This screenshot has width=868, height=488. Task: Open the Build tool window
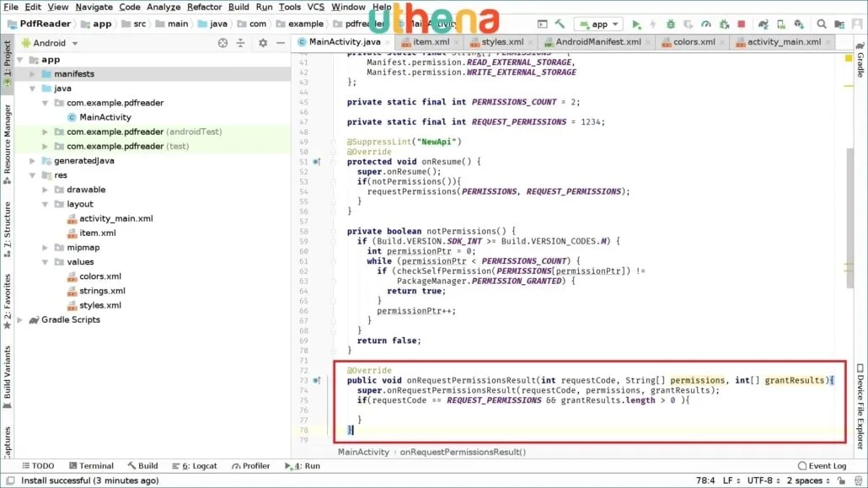coord(142,466)
